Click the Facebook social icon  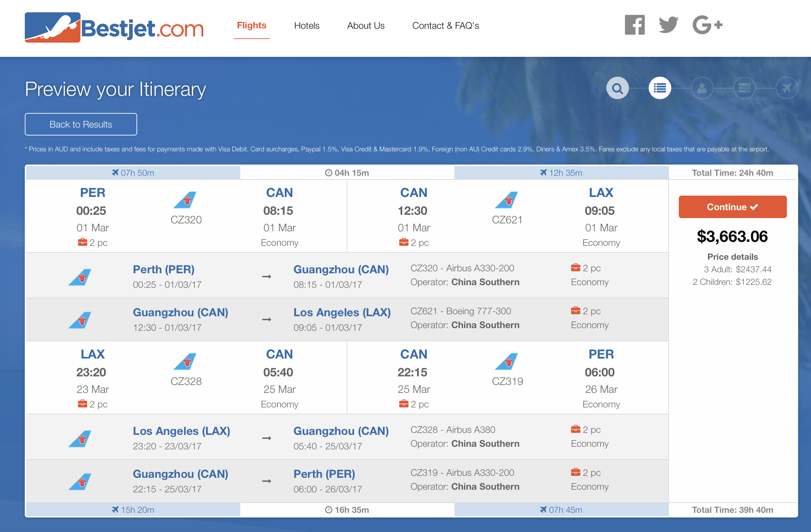tap(635, 25)
